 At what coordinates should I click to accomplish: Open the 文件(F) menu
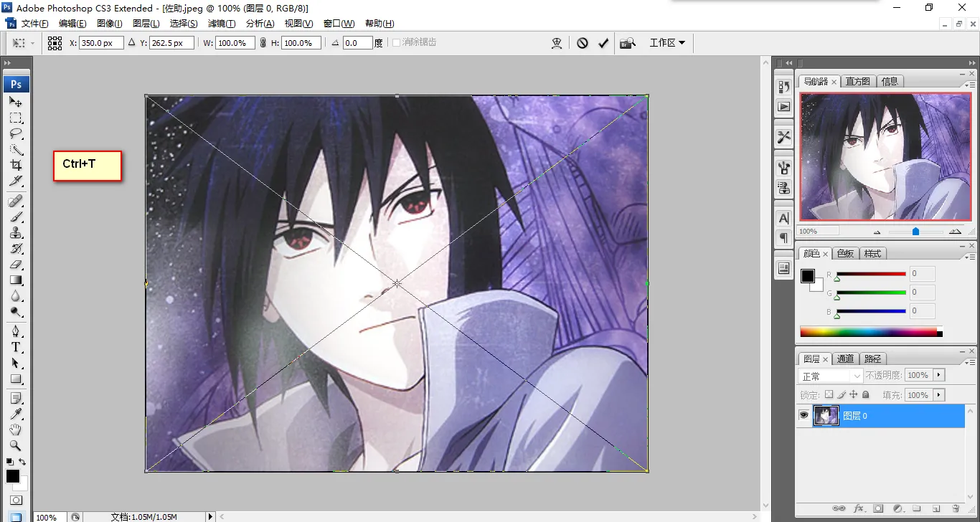(35, 24)
